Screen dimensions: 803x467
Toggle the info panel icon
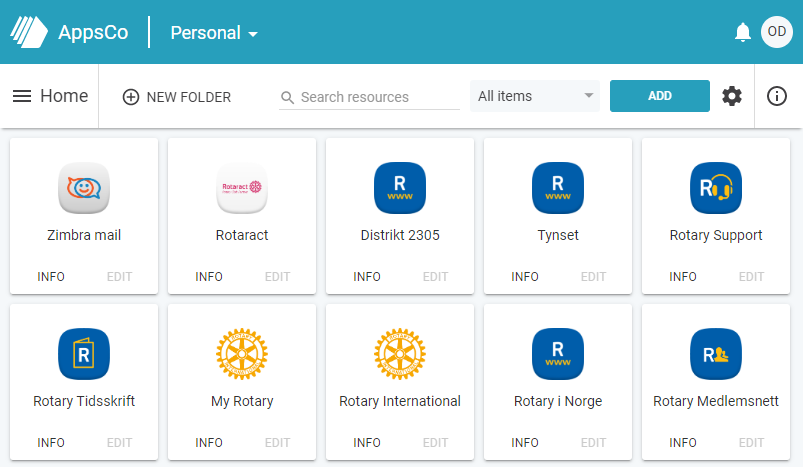(777, 96)
